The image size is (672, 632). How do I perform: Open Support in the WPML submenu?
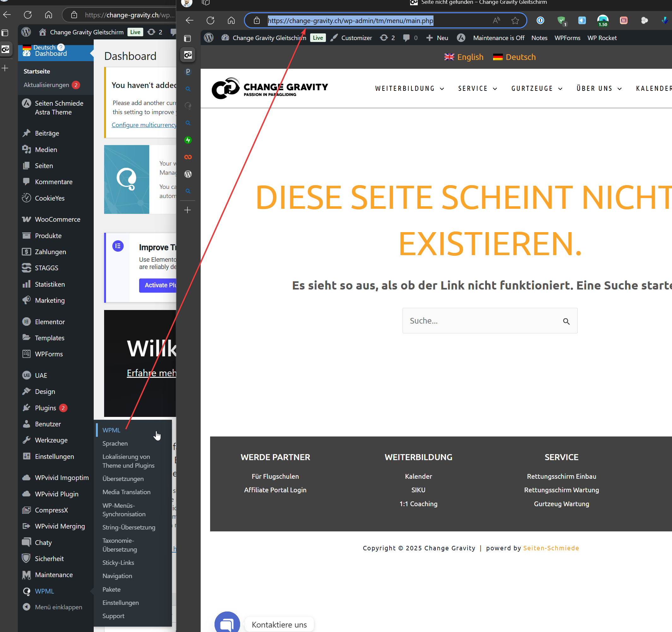click(113, 616)
